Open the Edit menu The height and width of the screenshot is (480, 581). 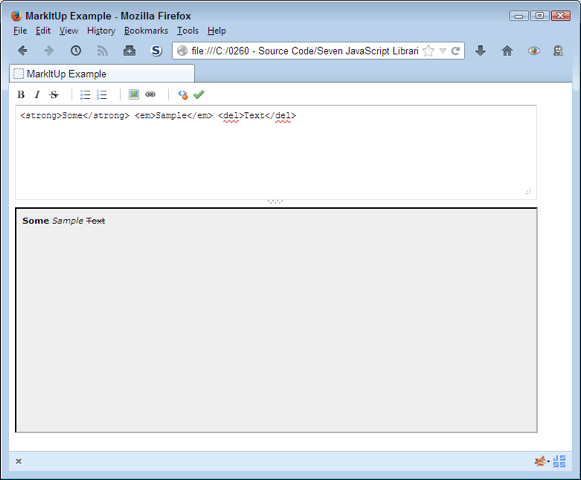[43, 31]
